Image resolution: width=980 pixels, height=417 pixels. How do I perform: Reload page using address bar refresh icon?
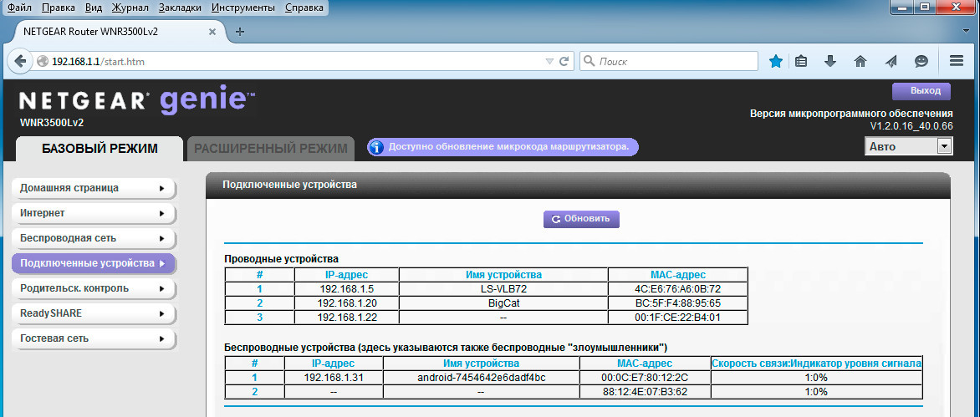coord(564,61)
